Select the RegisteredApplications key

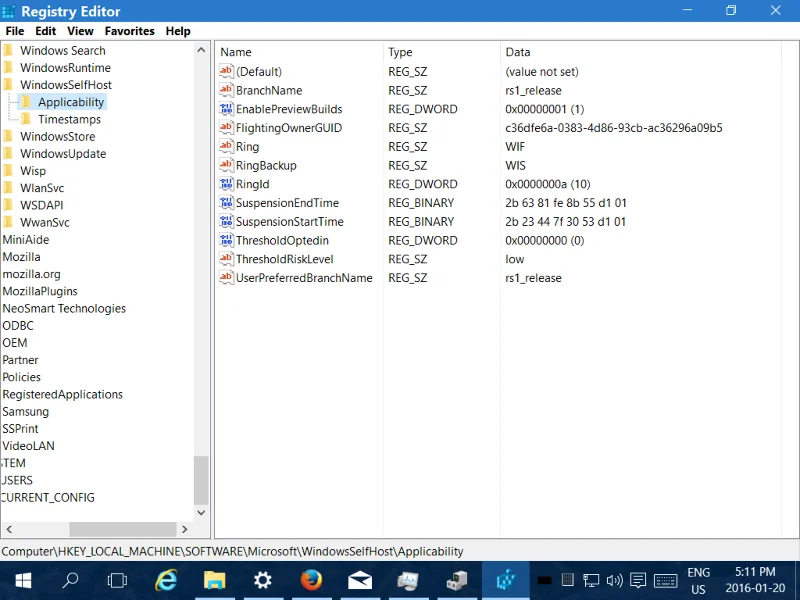pos(62,394)
